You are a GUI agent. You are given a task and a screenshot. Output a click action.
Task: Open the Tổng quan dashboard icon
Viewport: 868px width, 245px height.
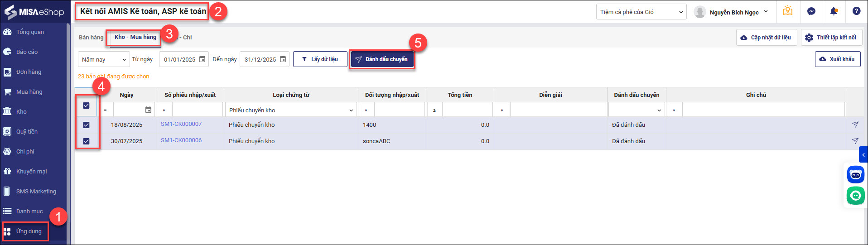(7, 32)
